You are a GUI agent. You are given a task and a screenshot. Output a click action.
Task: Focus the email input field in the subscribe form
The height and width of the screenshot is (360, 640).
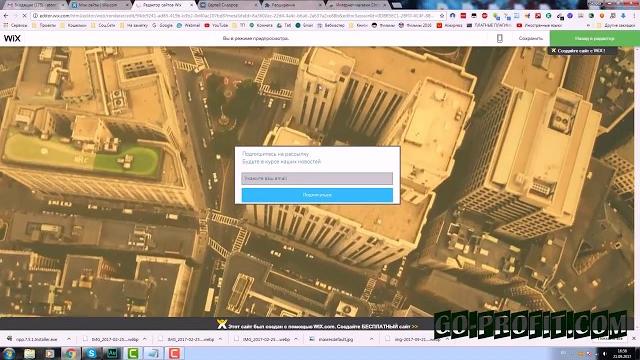317,178
